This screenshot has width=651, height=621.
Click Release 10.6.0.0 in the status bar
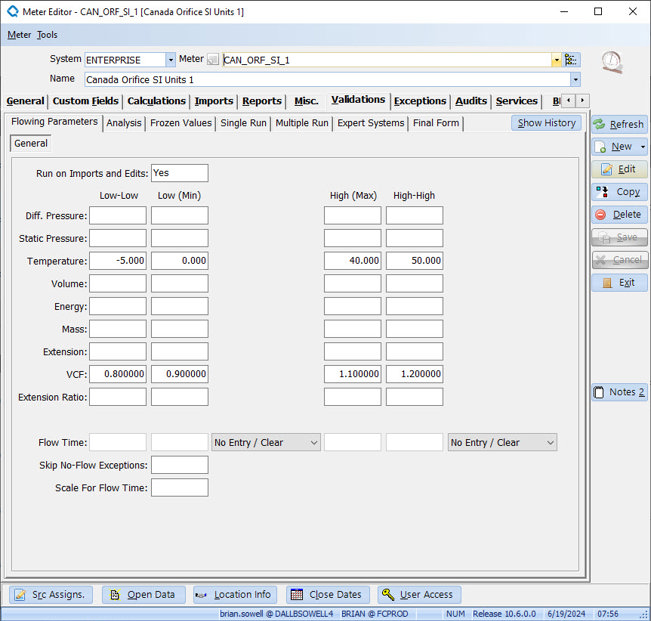click(504, 614)
